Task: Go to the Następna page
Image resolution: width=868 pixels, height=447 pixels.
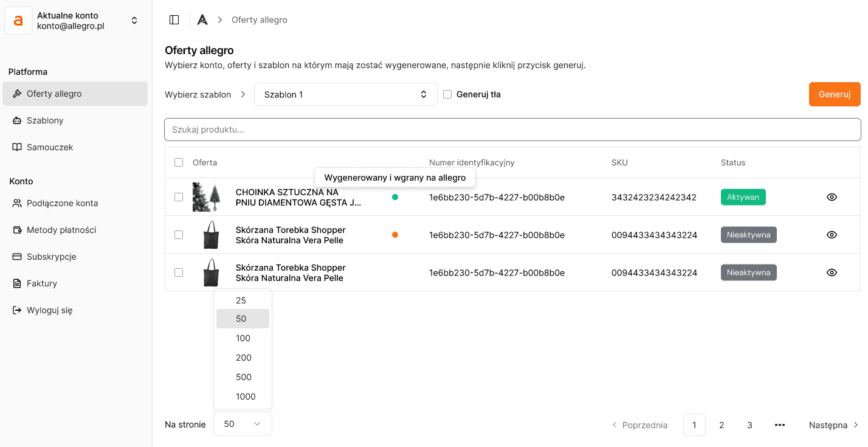Action: coord(833,425)
